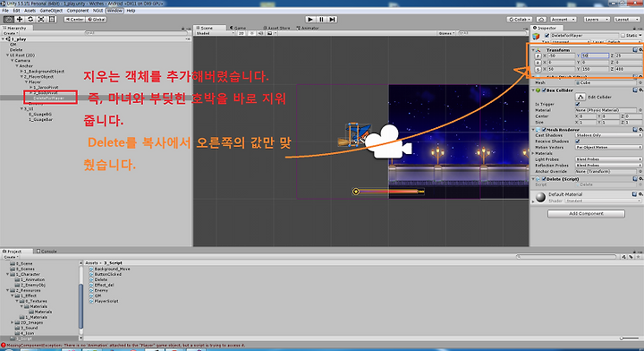
Task: Switch to the Console tab
Action: (x=47, y=251)
